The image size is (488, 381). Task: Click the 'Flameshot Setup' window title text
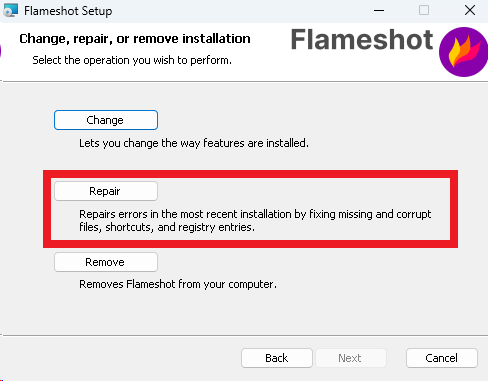click(68, 11)
